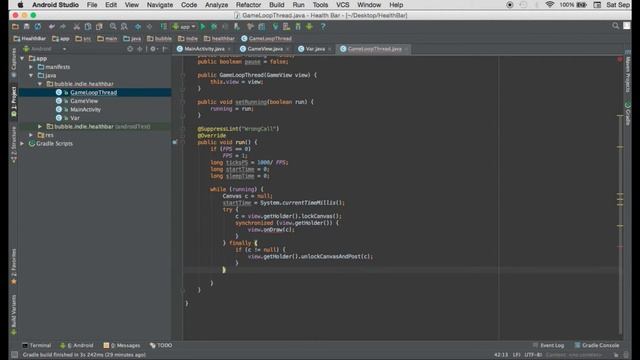Screen dimensions: 640x360
Task: Open the Android project view dropdown
Action: [x=45, y=49]
